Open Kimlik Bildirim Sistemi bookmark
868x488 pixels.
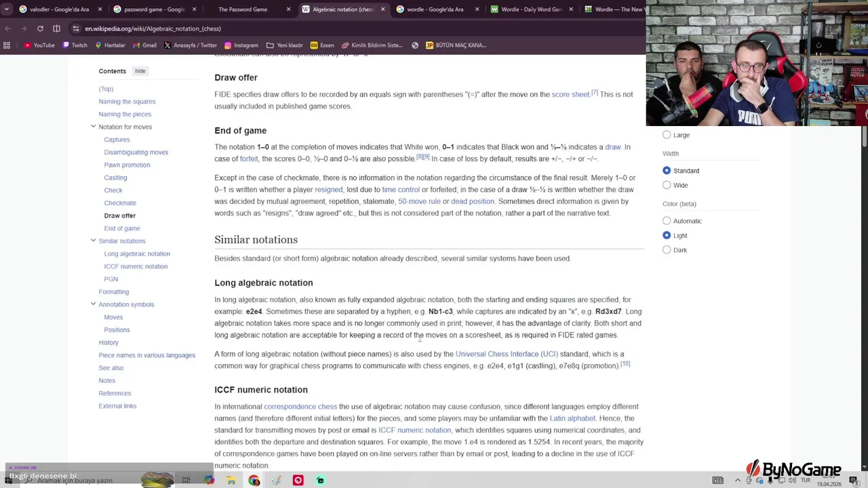(x=372, y=45)
